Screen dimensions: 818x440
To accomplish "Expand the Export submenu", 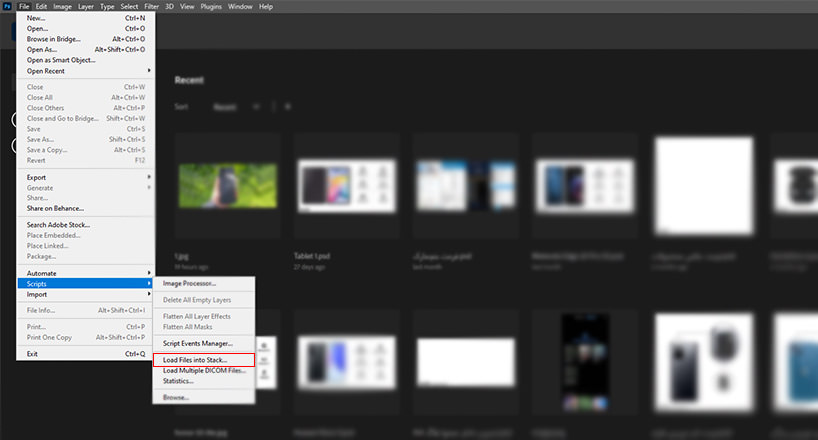I will click(86, 177).
